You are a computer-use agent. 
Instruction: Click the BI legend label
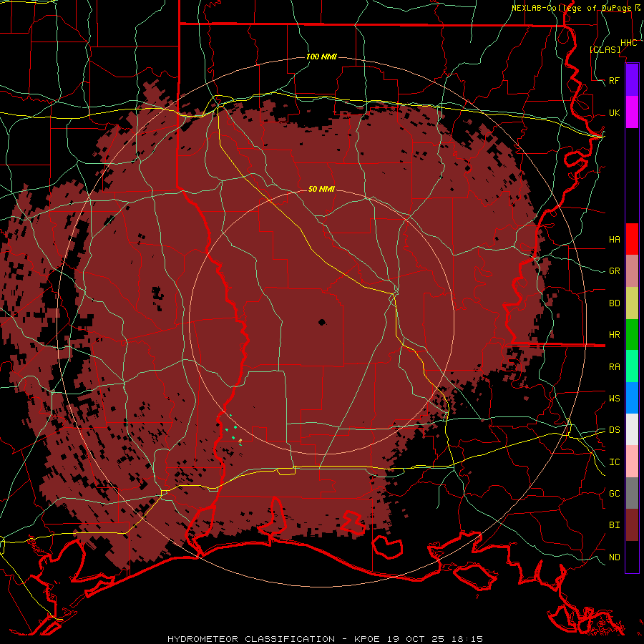point(615,525)
